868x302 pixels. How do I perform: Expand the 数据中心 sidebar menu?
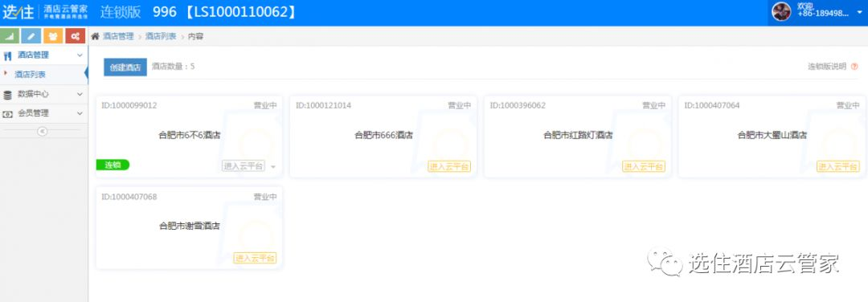tap(43, 94)
